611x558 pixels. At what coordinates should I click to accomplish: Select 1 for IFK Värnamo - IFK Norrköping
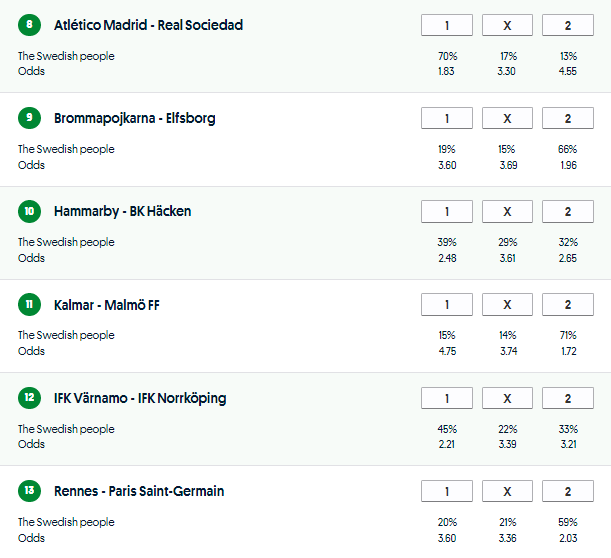pos(447,398)
